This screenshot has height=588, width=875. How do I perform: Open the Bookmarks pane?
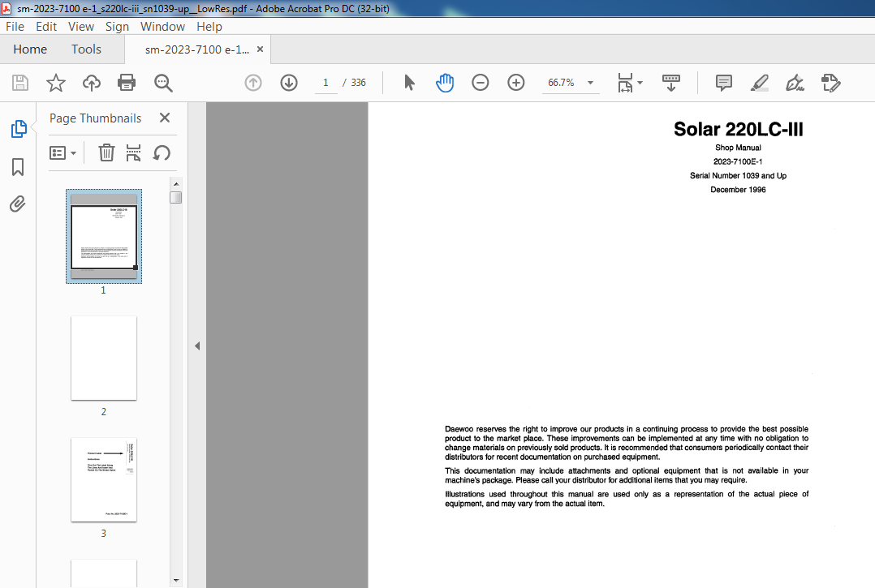click(x=18, y=166)
